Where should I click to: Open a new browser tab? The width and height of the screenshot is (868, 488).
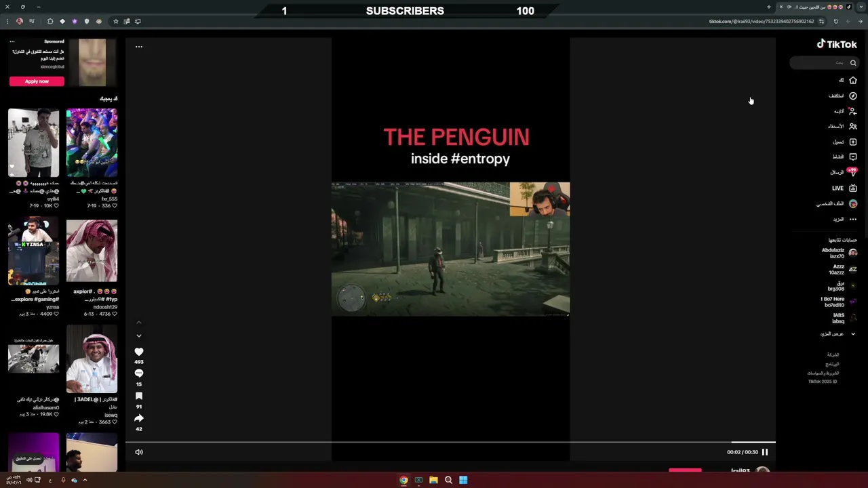point(769,7)
